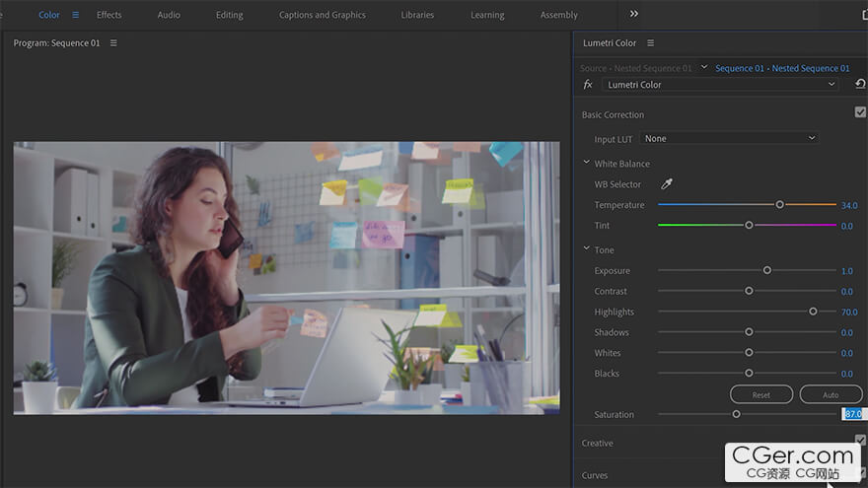Click the Saturation value field 87.0

click(853, 414)
